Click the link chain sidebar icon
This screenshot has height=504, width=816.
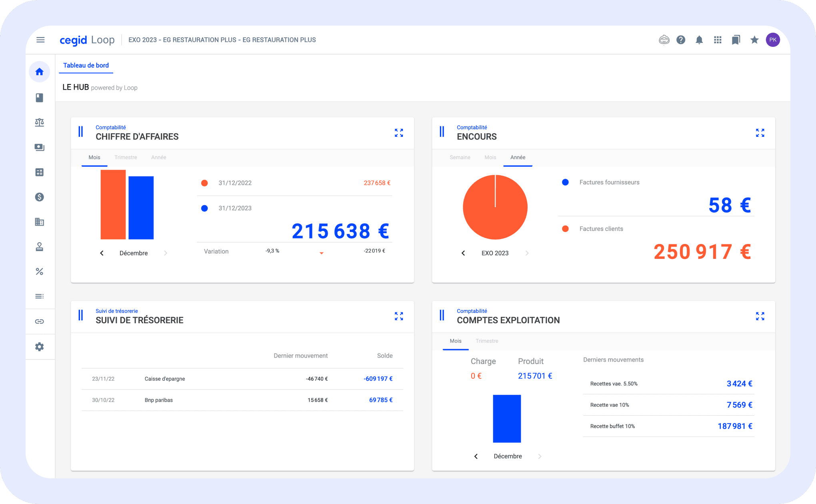click(x=39, y=322)
